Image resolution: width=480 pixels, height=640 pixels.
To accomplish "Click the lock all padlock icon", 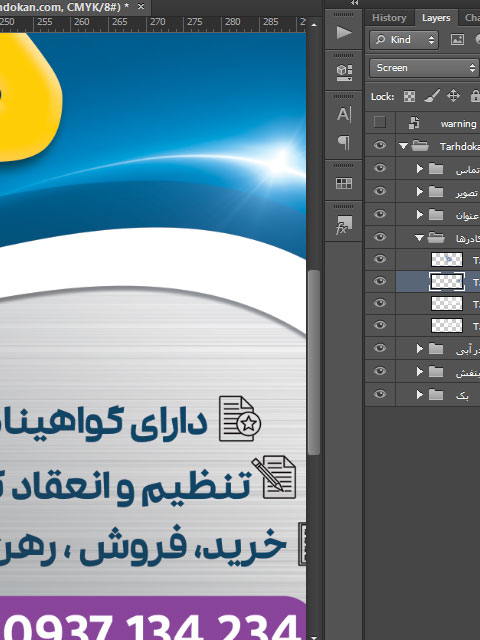I will [475, 96].
